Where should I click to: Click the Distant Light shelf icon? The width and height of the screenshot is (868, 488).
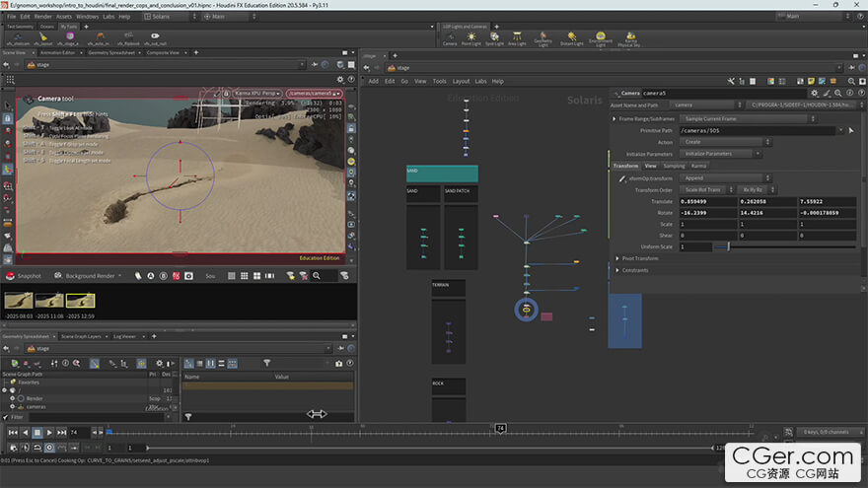570,38
